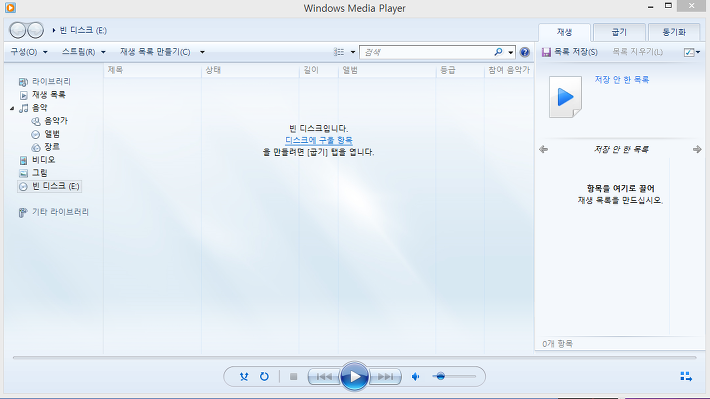The width and height of the screenshot is (710, 399).
Task: Click the disc icon beside 빈 디스크 (E:)
Action: pyautogui.click(x=23, y=187)
